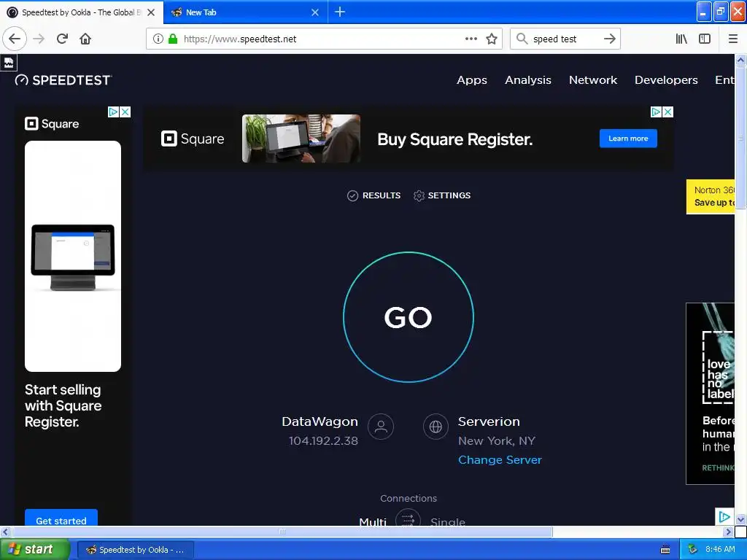The height and width of the screenshot is (560, 747).
Task: Open the Apps navigation link
Action: tap(472, 80)
